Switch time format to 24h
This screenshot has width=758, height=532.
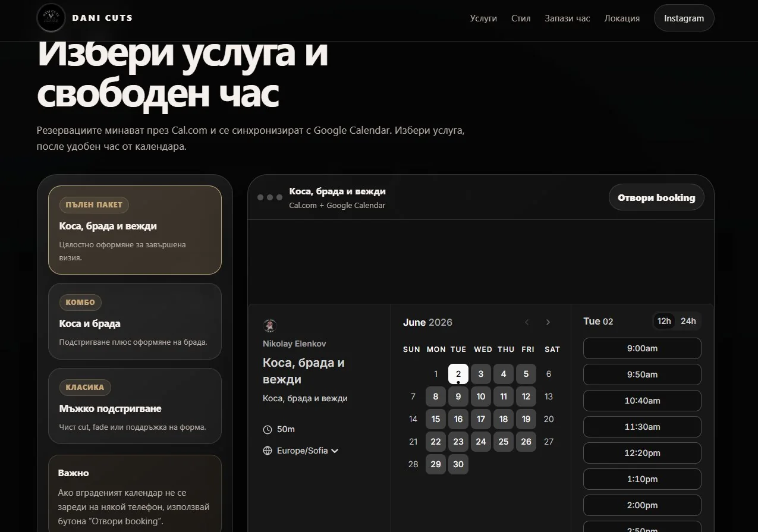point(688,321)
